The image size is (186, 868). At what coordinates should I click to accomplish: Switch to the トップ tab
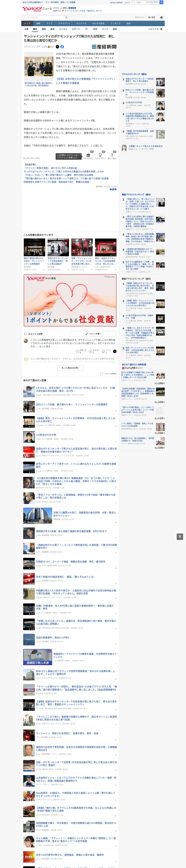27,24
